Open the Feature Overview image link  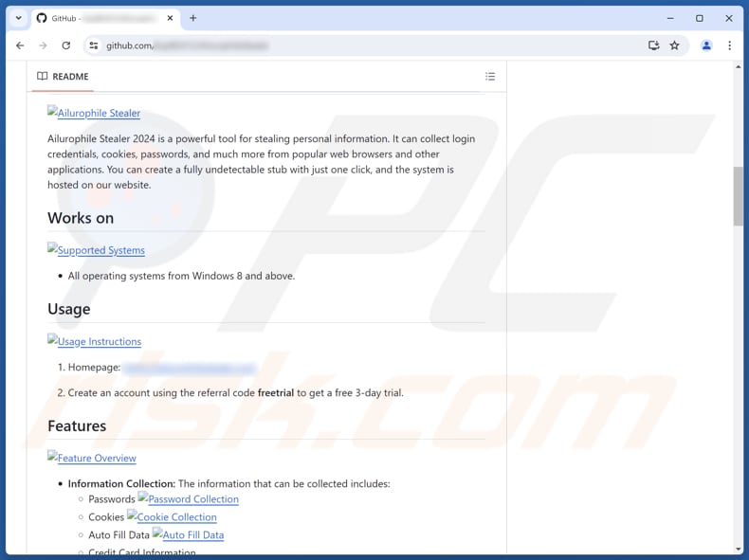tap(92, 458)
